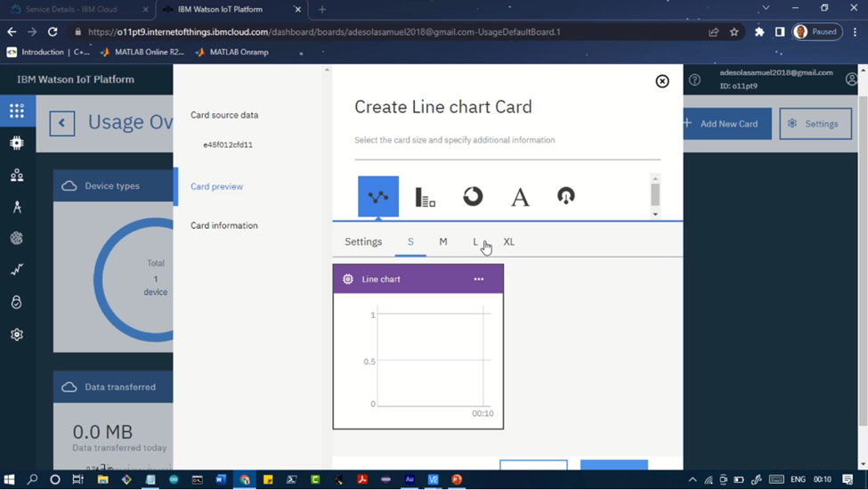The width and height of the screenshot is (868, 490).
Task: Go to Card information step
Action: coord(224,225)
